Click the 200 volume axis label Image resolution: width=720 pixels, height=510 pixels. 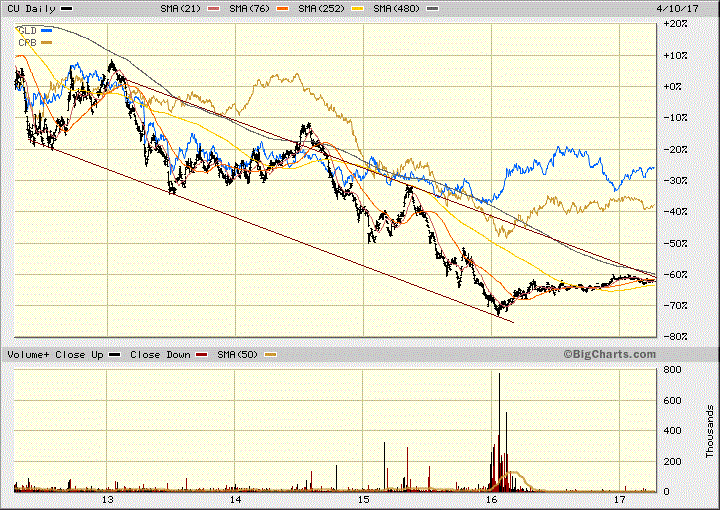(x=672, y=461)
